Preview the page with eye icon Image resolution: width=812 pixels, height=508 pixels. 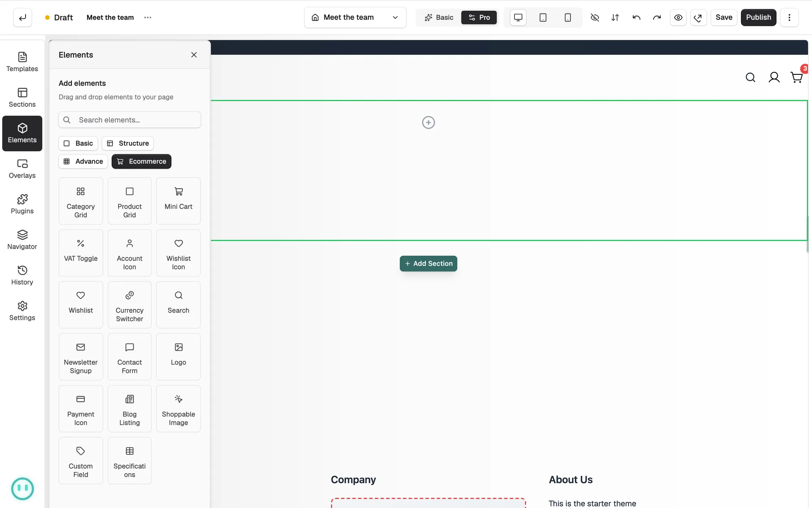(x=678, y=17)
